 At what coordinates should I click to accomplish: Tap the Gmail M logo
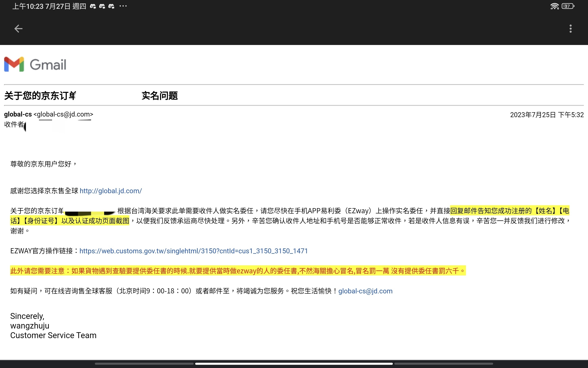14,64
